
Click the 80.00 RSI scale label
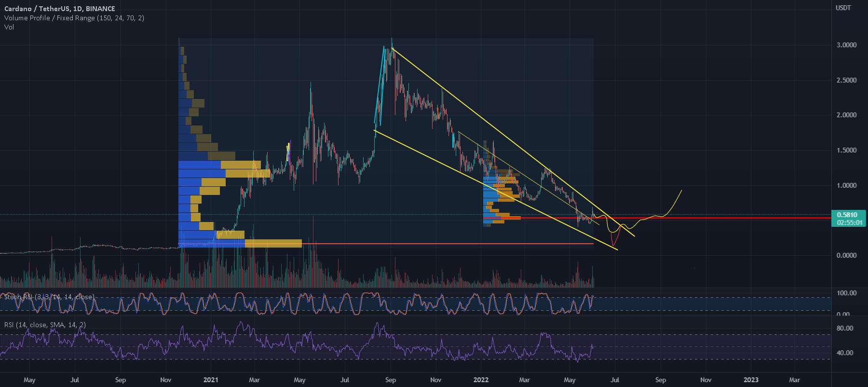click(x=845, y=328)
